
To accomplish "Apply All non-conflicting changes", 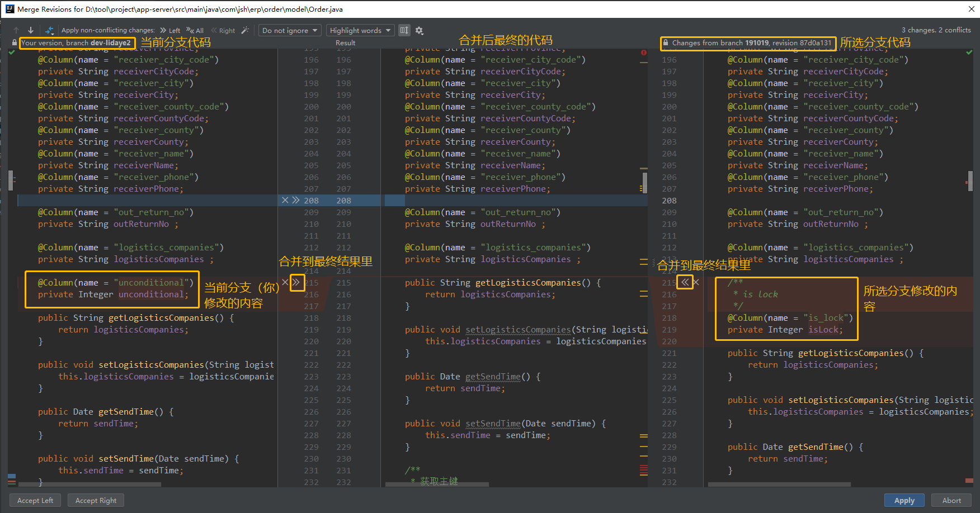I will click(x=195, y=31).
